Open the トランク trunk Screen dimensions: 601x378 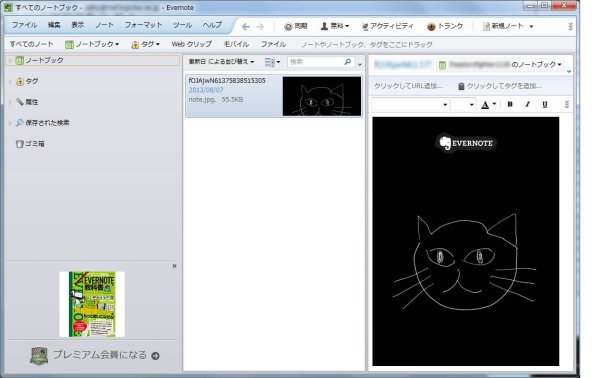point(445,26)
